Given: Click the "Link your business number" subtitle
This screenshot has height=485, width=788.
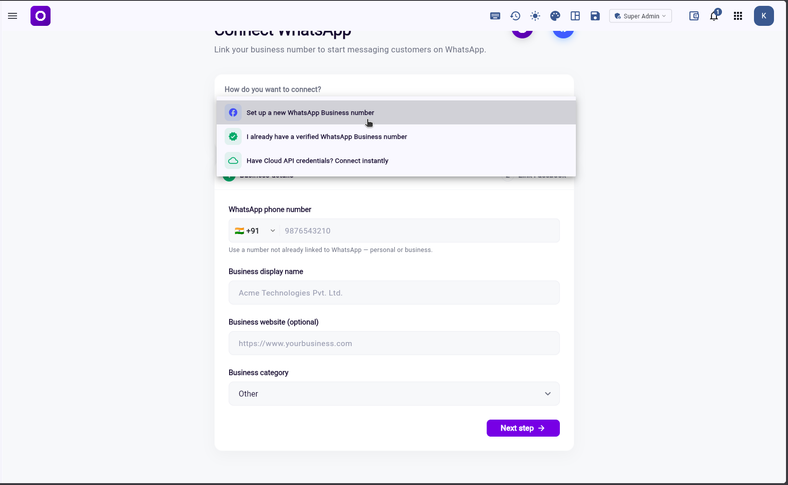Looking at the screenshot, I should pyautogui.click(x=350, y=50).
